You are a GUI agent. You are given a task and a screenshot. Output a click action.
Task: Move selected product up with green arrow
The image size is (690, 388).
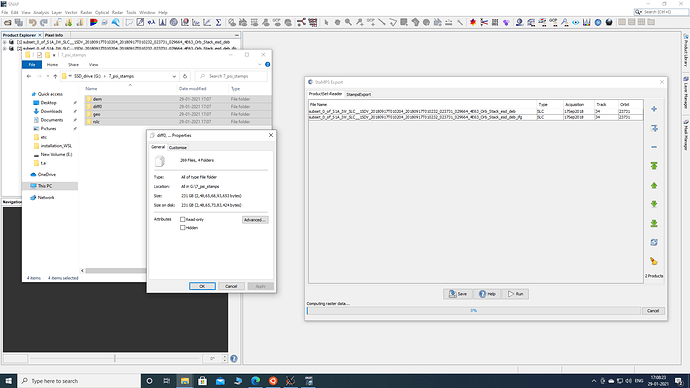tap(654, 185)
